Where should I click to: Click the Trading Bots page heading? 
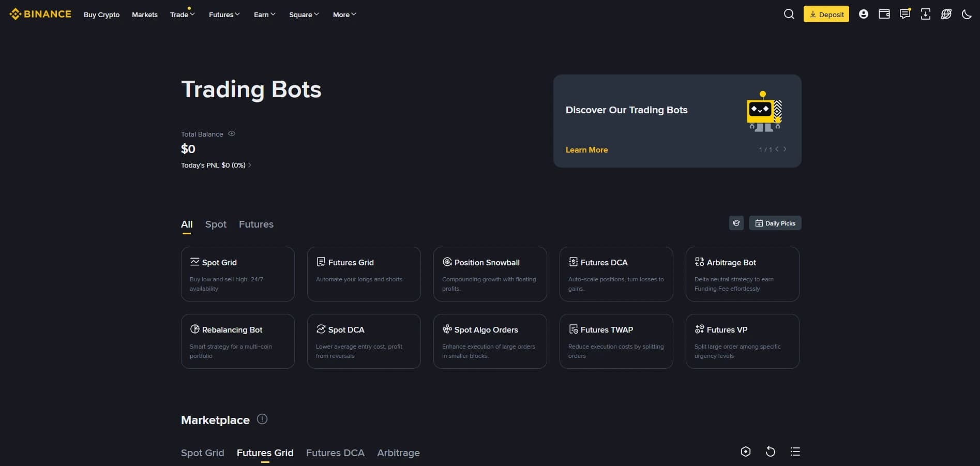tap(251, 89)
